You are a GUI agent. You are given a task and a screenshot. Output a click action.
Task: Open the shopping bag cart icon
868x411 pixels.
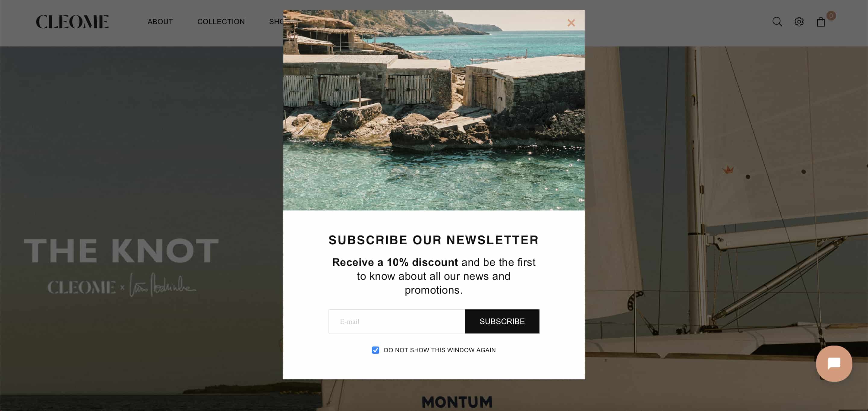(820, 22)
